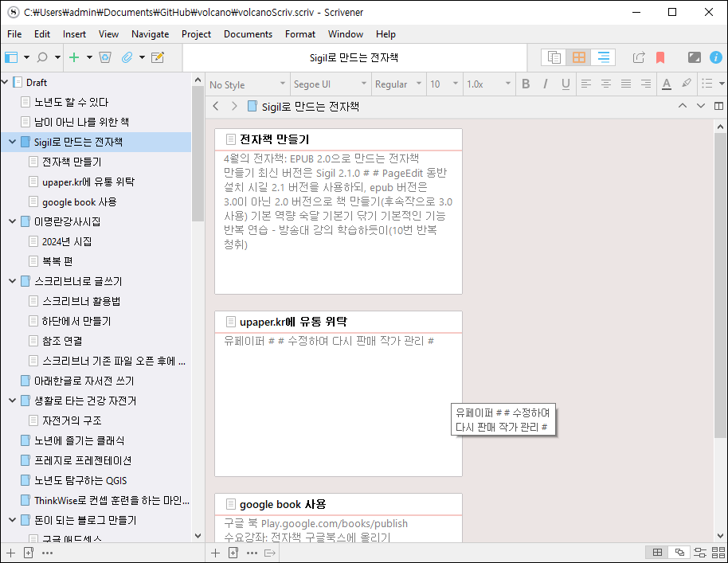Enter Composition mode icon

point(694,57)
